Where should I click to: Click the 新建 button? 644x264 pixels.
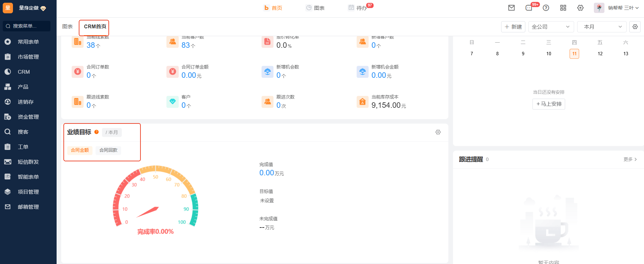[513, 27]
